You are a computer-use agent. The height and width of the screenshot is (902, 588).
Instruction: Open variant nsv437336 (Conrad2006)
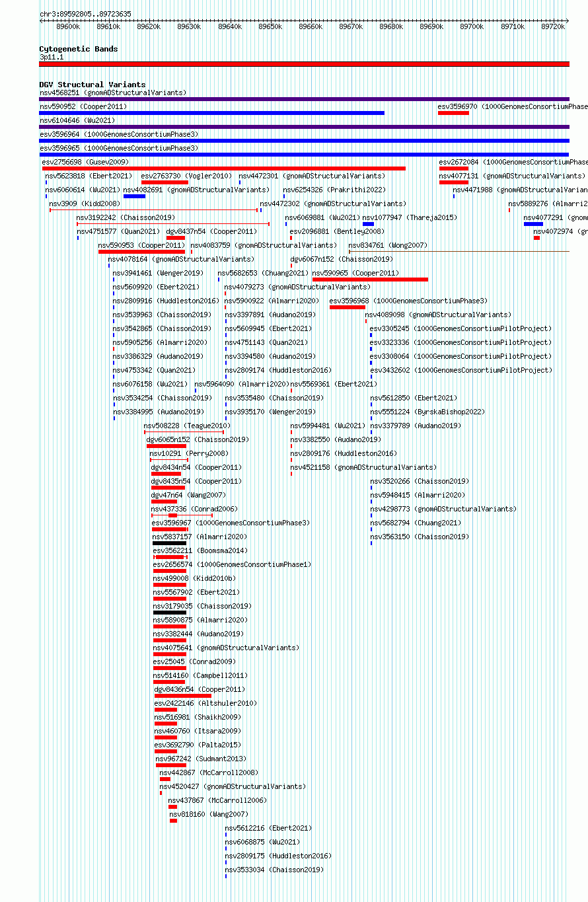click(x=194, y=509)
